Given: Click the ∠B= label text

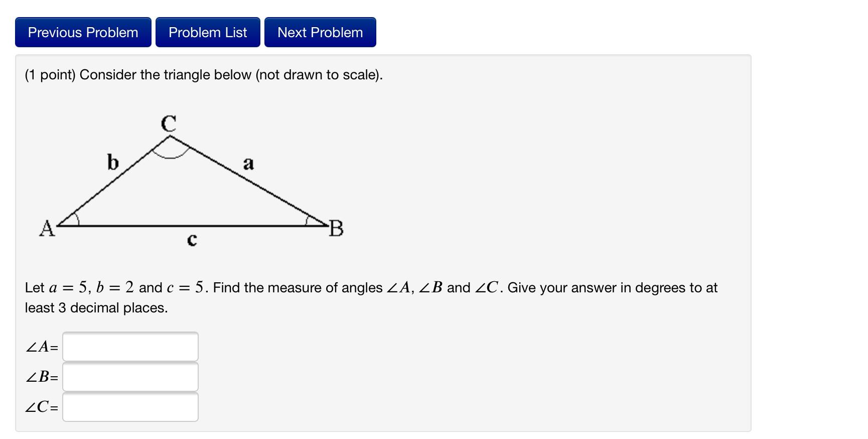Looking at the screenshot, I should [41, 377].
